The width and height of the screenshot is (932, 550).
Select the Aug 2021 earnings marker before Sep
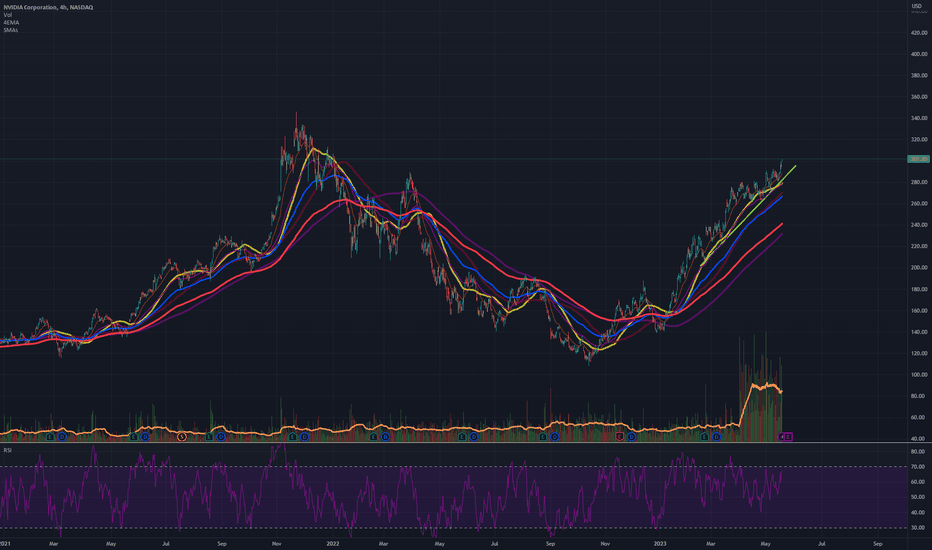tap(209, 437)
